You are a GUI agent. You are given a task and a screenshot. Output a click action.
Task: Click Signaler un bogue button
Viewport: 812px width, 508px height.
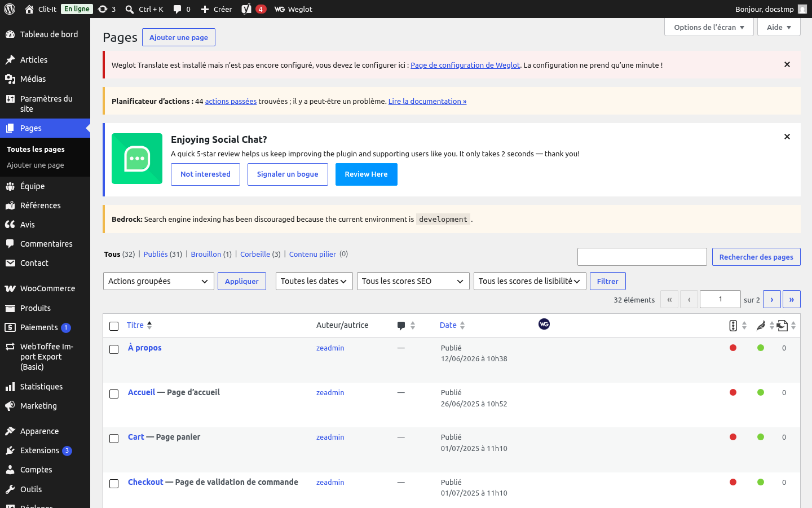(288, 174)
